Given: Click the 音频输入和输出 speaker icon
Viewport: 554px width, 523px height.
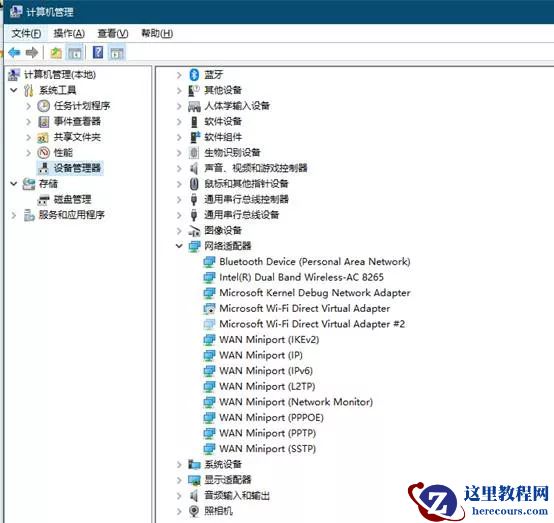Looking at the screenshot, I should click(x=194, y=495).
